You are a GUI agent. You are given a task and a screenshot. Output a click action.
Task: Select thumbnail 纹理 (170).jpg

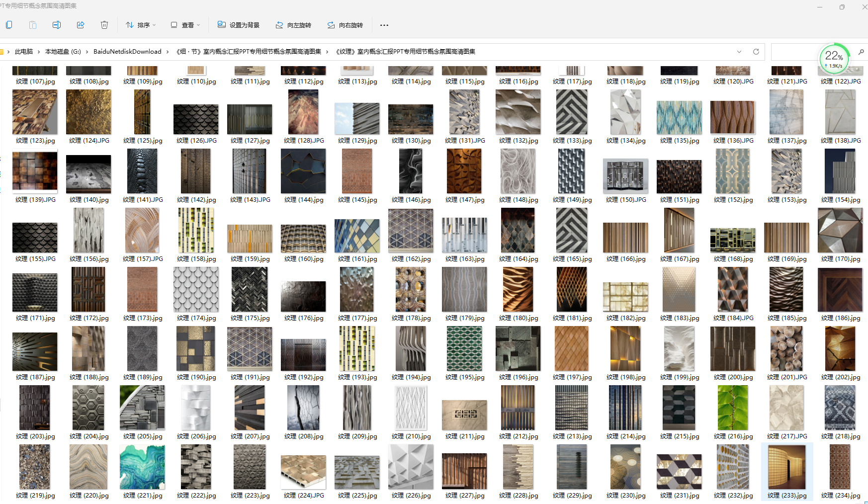[x=840, y=230]
